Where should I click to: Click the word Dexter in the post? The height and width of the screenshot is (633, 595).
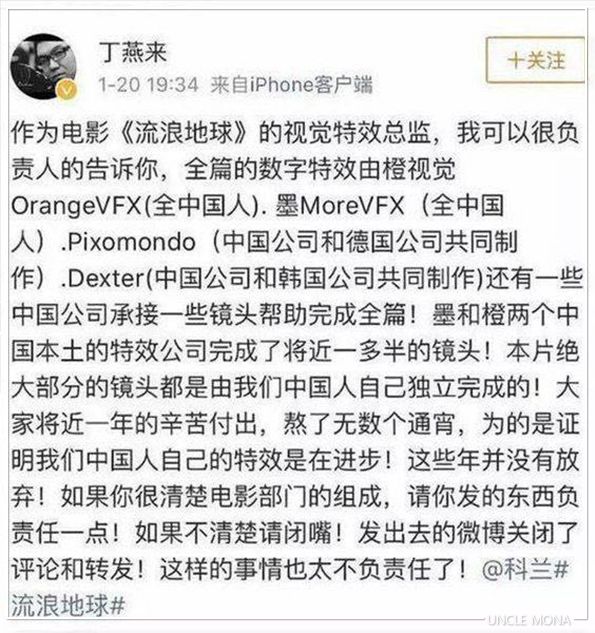(x=106, y=279)
